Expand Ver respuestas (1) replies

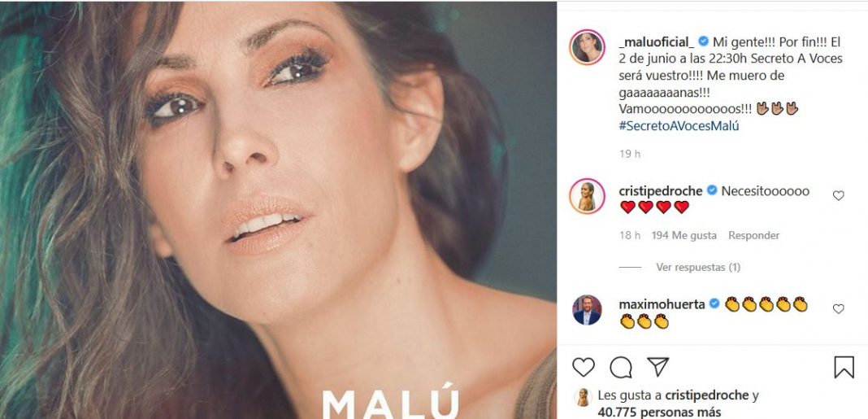tap(697, 267)
